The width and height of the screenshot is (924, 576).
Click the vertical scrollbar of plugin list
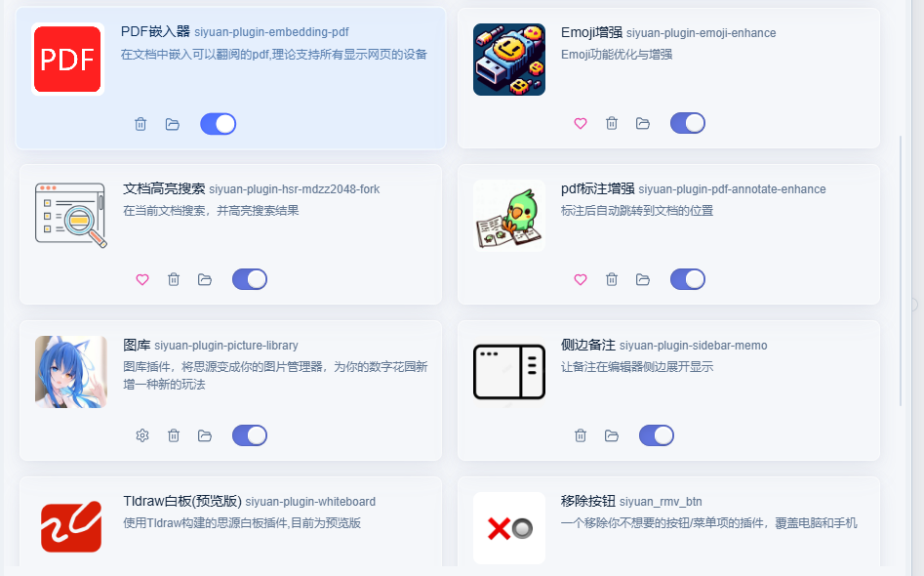(x=901, y=270)
